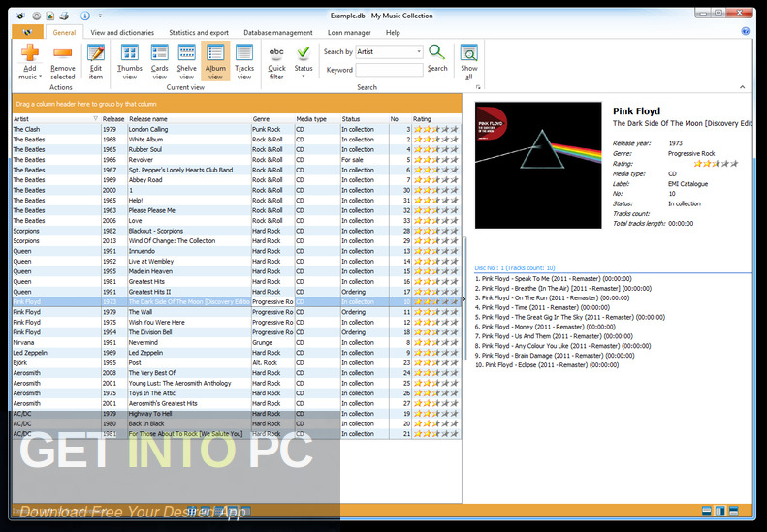Select the Post by Björk row

(237, 362)
